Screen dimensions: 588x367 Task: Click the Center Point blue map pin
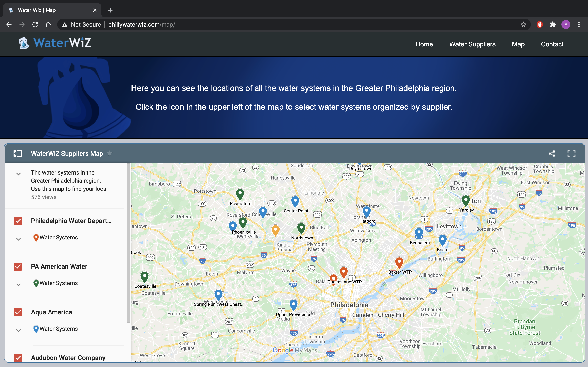tap(295, 201)
